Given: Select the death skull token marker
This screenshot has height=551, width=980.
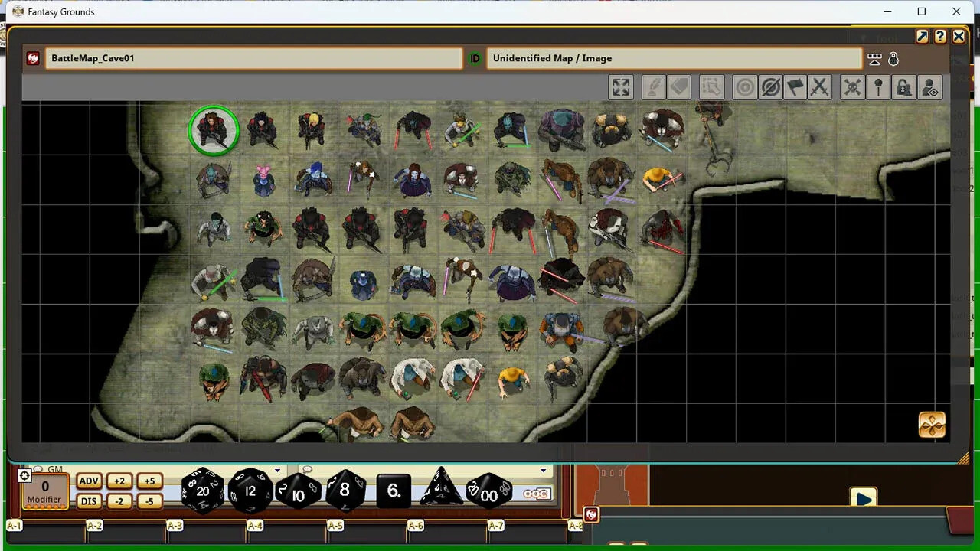Looking at the screenshot, I should (852, 87).
